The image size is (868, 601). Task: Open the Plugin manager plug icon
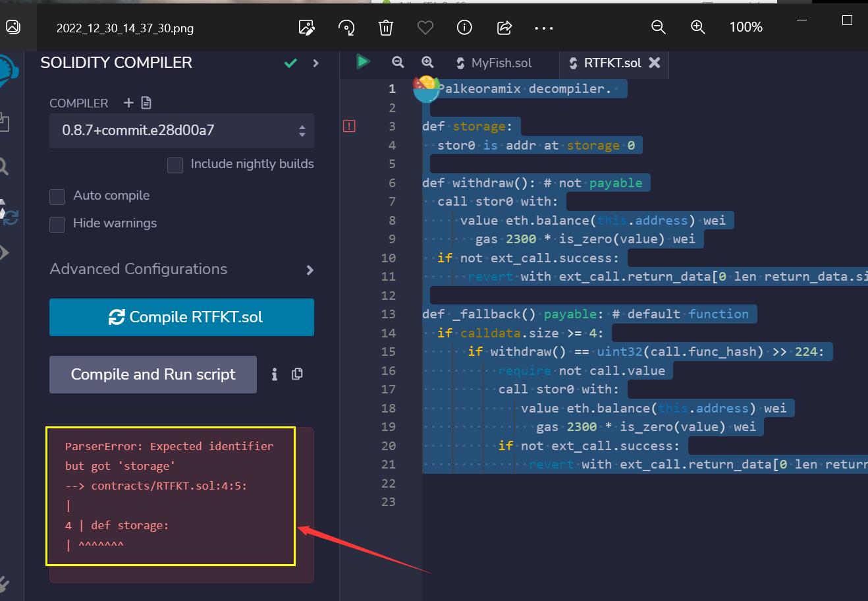[x=4, y=584]
